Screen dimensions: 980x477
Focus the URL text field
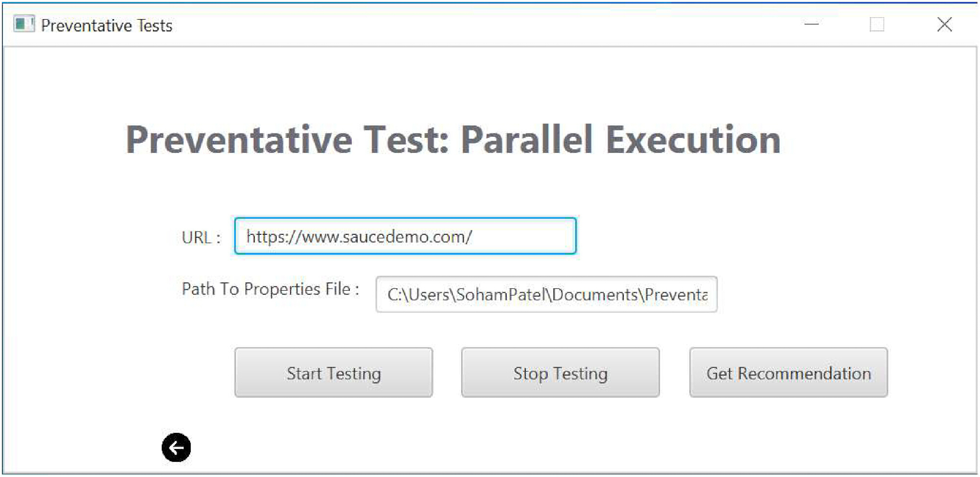(x=405, y=236)
